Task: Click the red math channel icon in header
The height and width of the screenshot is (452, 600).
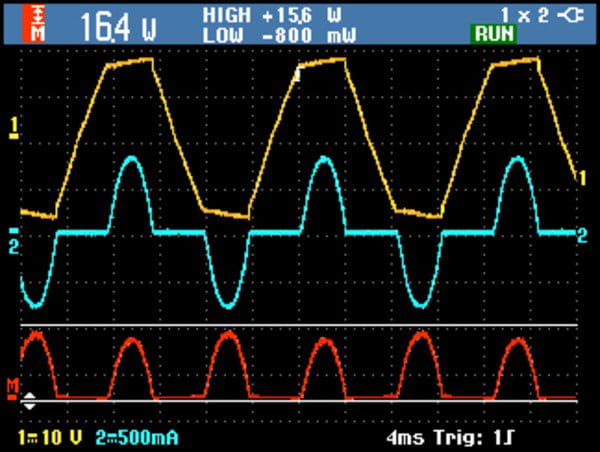Action: click(33, 23)
